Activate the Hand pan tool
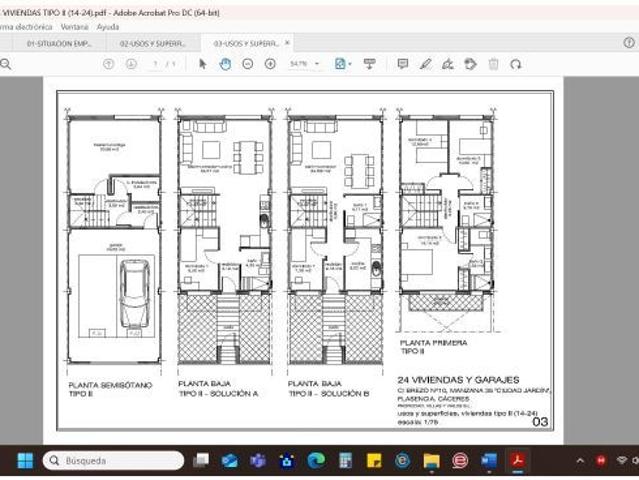This screenshot has width=639, height=480. point(225,64)
